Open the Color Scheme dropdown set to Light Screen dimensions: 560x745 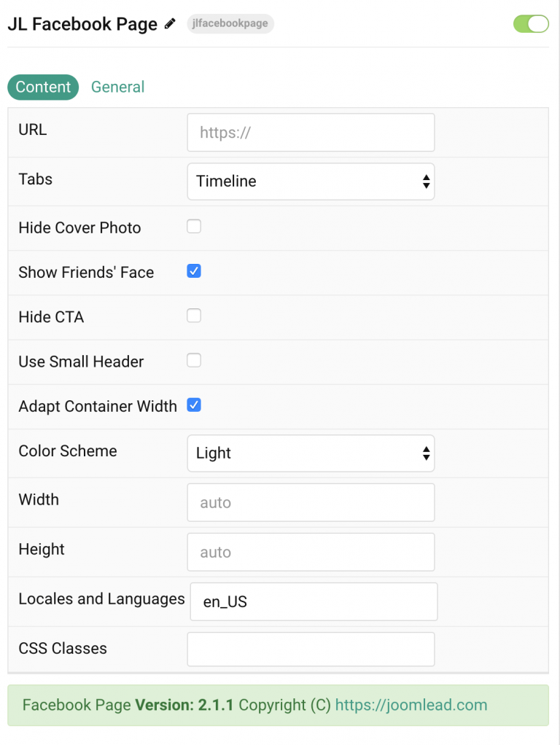pos(311,453)
